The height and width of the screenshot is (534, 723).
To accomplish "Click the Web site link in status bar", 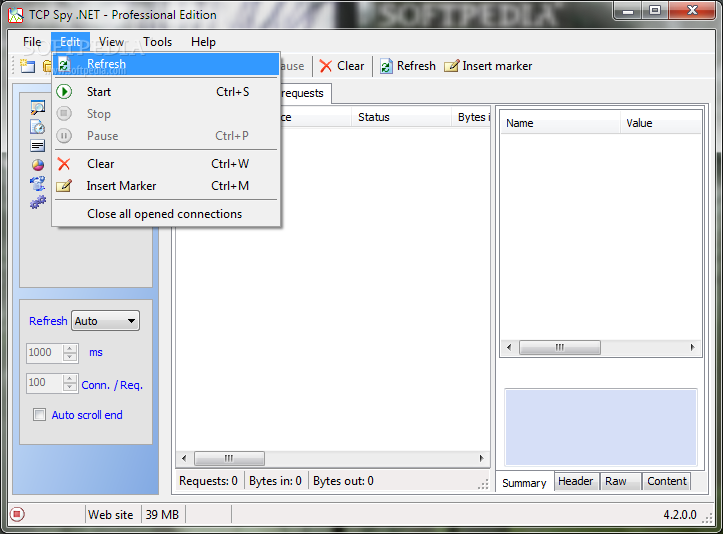I will tap(111, 515).
